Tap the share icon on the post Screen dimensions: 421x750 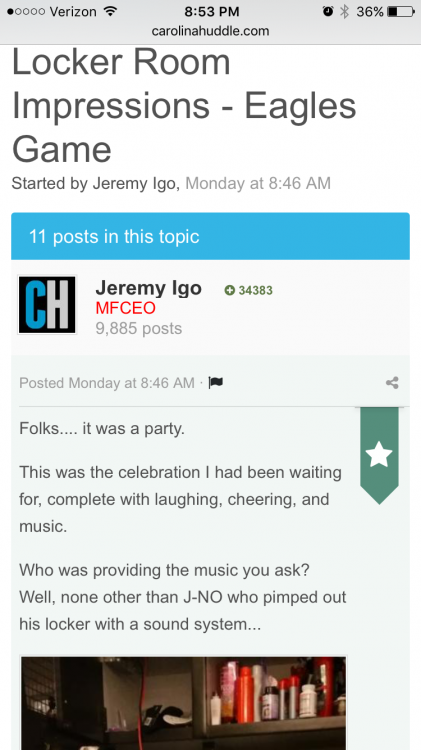pyautogui.click(x=392, y=383)
